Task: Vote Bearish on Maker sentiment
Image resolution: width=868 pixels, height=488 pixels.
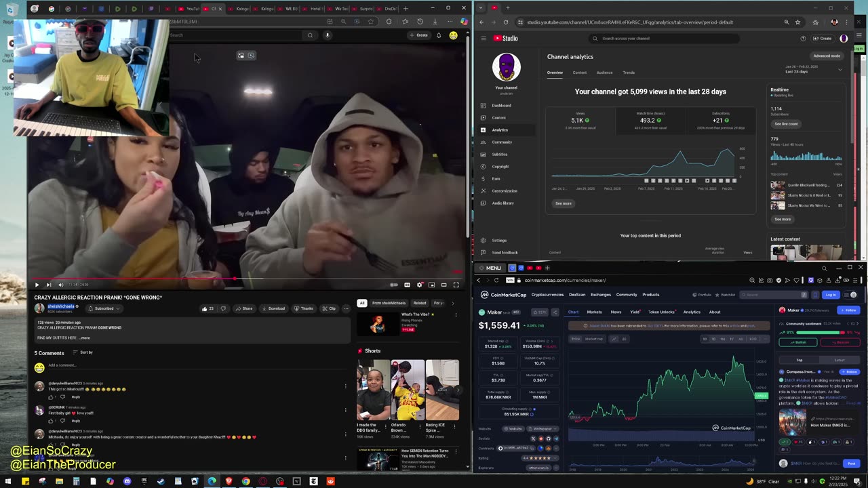Action: coord(840,342)
